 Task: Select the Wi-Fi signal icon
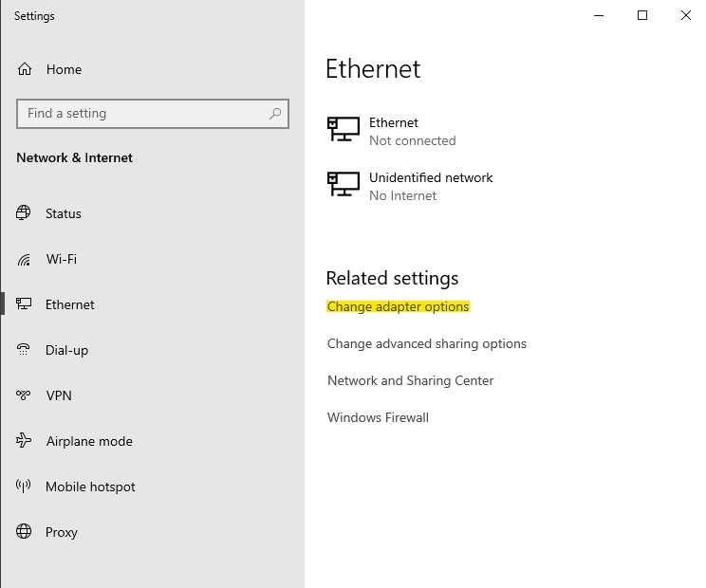(24, 259)
